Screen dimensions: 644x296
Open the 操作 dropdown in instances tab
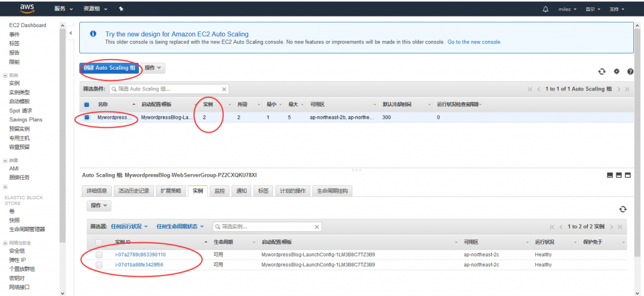coord(99,206)
